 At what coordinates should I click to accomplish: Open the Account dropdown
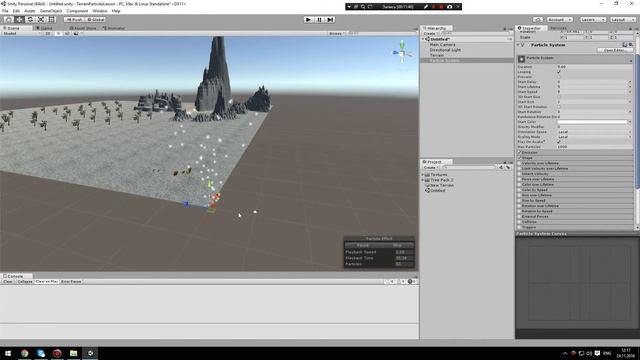click(x=559, y=19)
